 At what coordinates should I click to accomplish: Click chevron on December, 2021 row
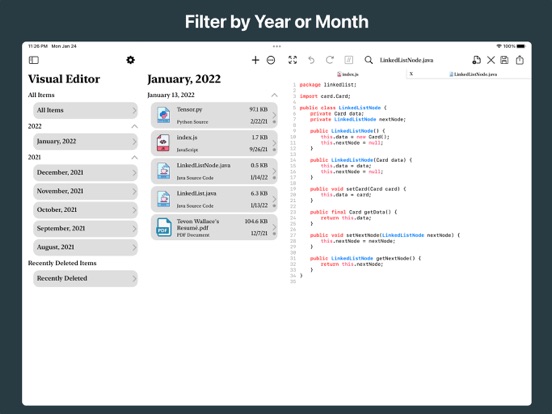coord(134,172)
